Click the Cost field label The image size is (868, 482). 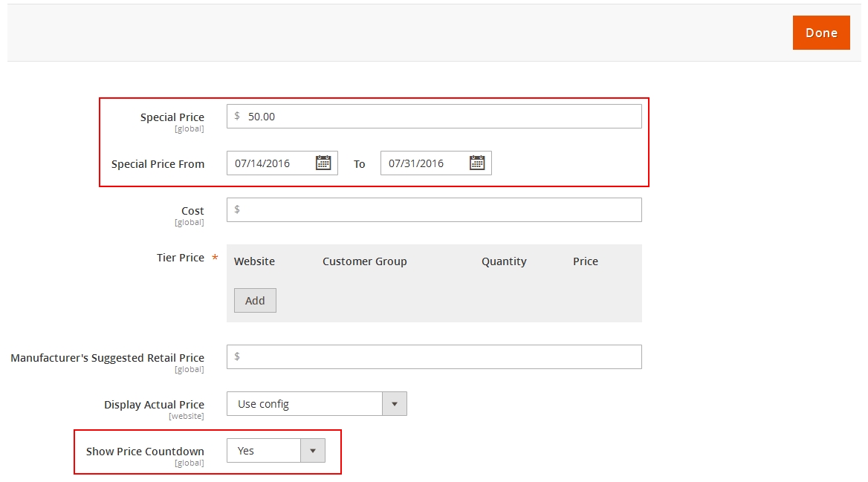click(192, 211)
